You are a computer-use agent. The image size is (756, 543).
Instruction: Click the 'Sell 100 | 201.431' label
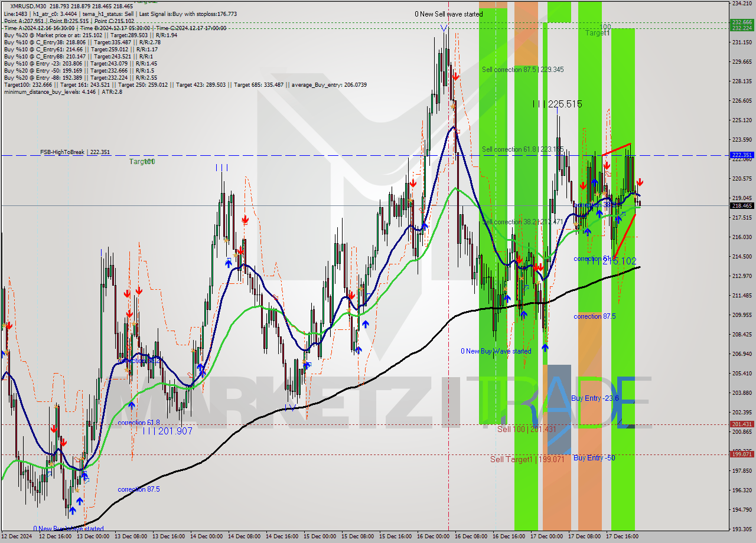526,429
